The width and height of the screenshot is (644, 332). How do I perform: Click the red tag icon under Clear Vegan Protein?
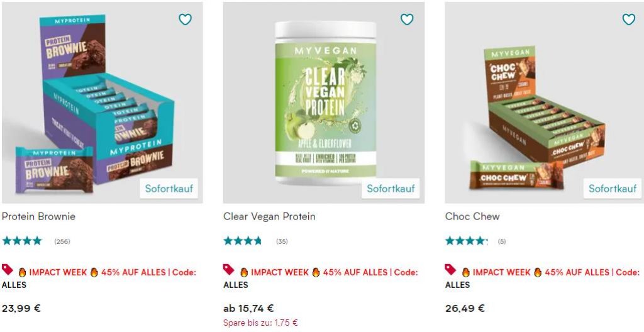click(229, 270)
